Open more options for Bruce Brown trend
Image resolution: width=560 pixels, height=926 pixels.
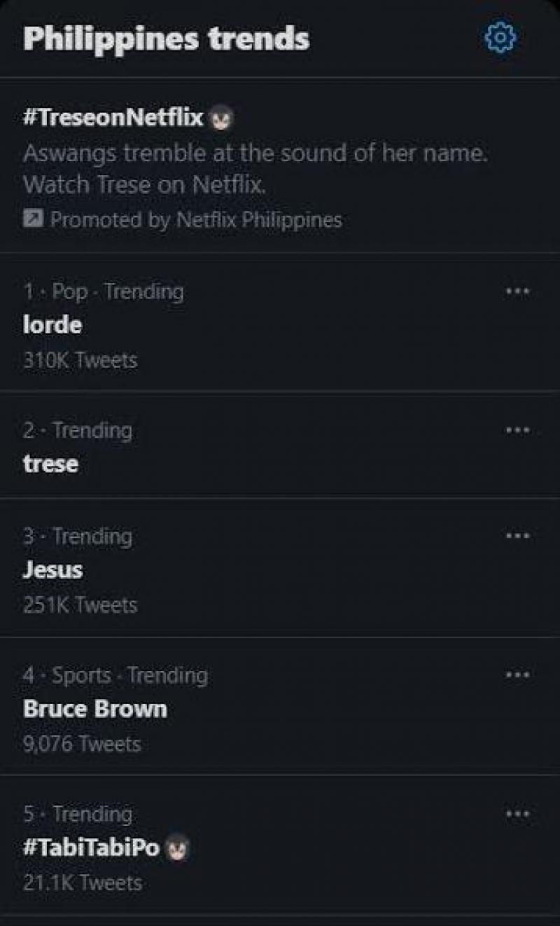(x=517, y=675)
